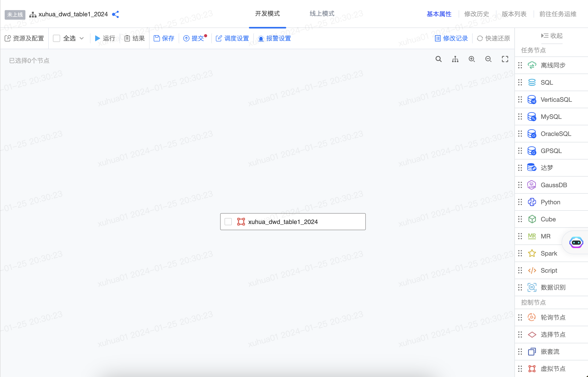Open the AI assistant robot bubble
Image resolution: width=588 pixels, height=377 pixels.
coord(576,243)
